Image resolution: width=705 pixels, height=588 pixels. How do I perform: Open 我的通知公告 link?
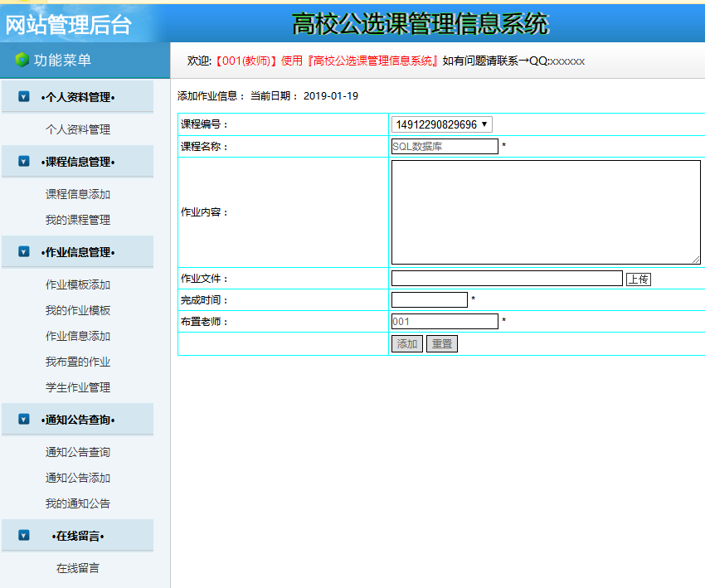tap(78, 503)
